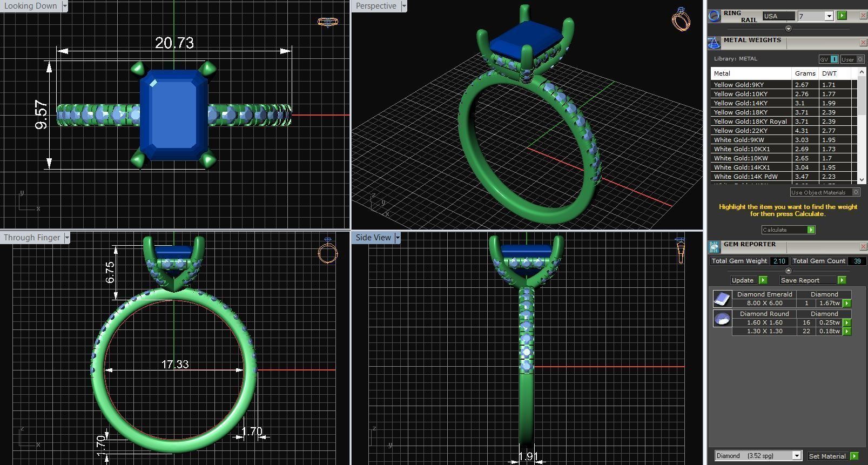Open the ring size 7 dropdown
This screenshot has height=465, width=868.
tap(829, 16)
